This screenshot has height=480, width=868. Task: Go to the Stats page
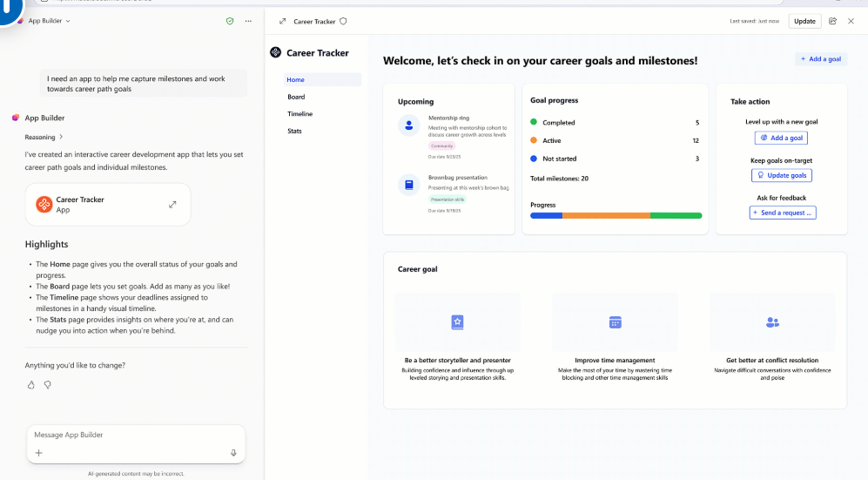[294, 131]
